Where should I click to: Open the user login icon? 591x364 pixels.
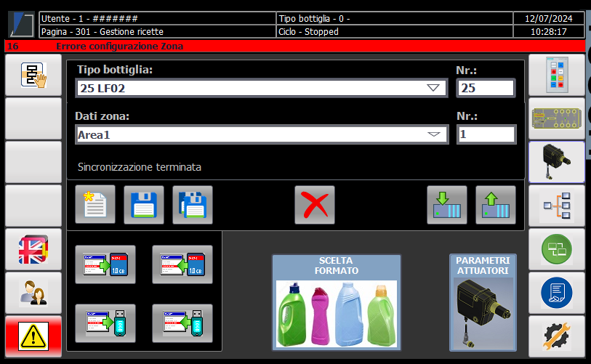(x=33, y=293)
